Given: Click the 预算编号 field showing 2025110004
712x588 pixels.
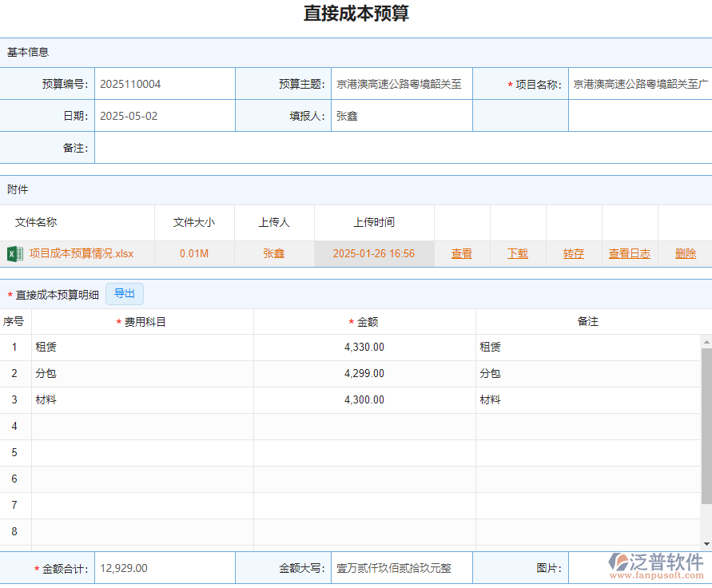Looking at the screenshot, I should [165, 83].
